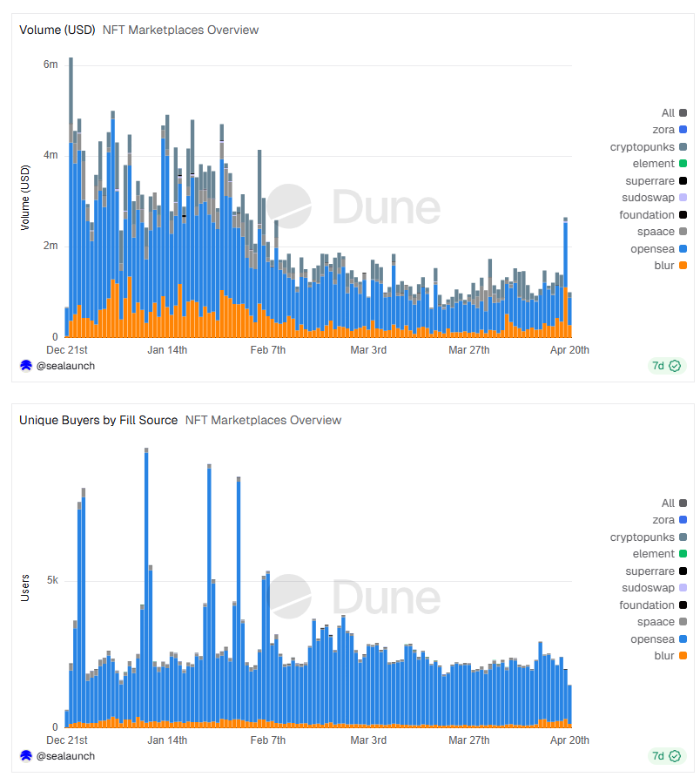Open NFT Marketplaces Overview link beside Unique Buyers title
700x777 pixels.
263,420
